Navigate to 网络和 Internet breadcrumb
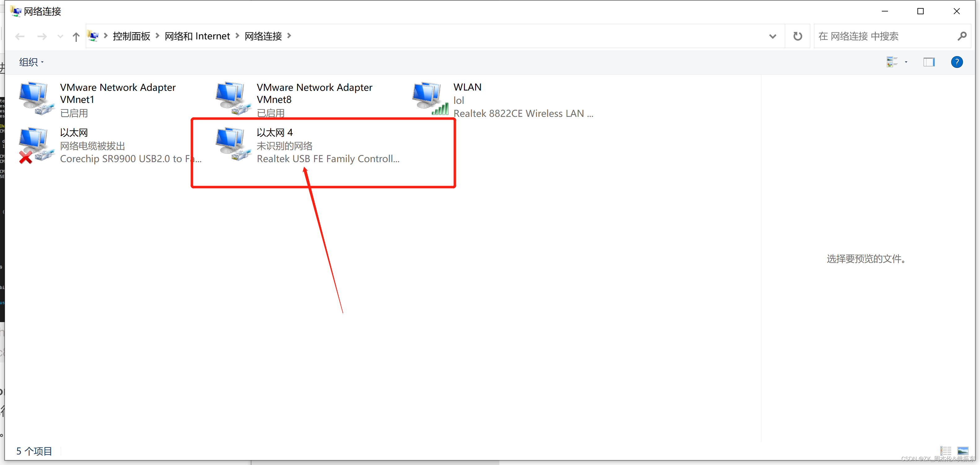The width and height of the screenshot is (980, 465). click(x=197, y=36)
